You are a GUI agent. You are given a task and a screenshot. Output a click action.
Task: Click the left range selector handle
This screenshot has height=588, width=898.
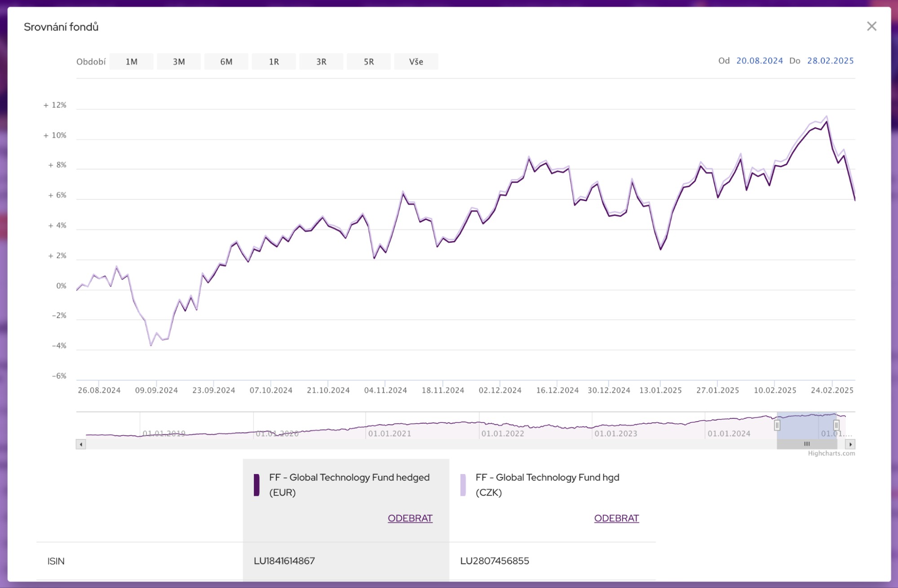coord(777,425)
